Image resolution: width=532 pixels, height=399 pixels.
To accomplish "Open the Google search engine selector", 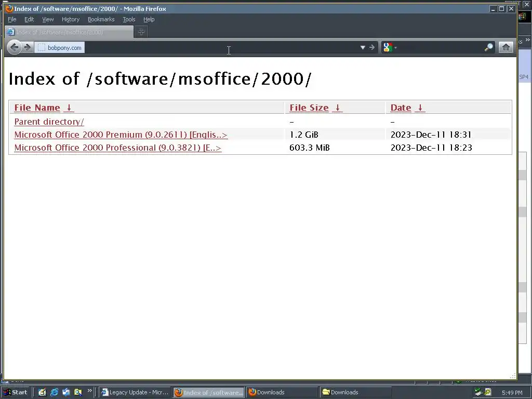I will tap(390, 47).
